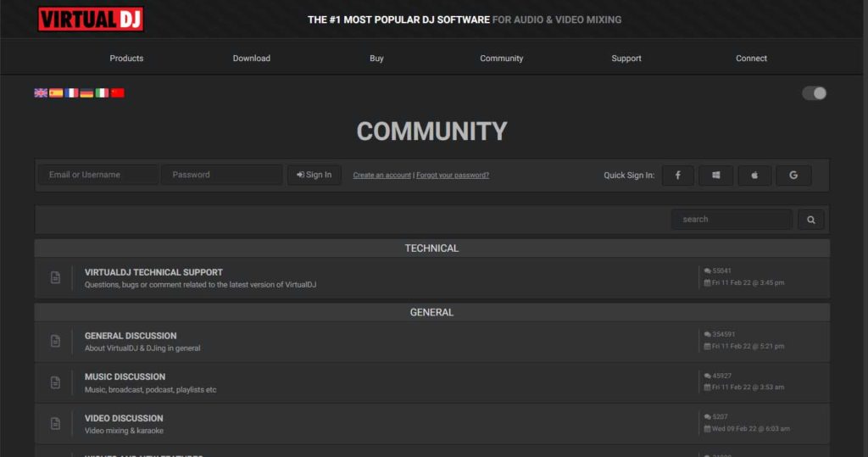Open General Discussion forum
This screenshot has width=868, height=457.
pyautogui.click(x=131, y=336)
